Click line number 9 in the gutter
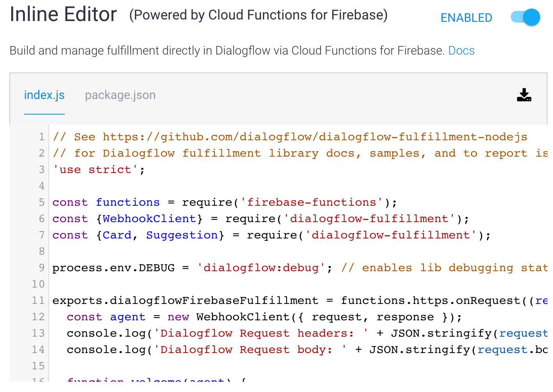The width and height of the screenshot is (553, 392). tap(41, 267)
